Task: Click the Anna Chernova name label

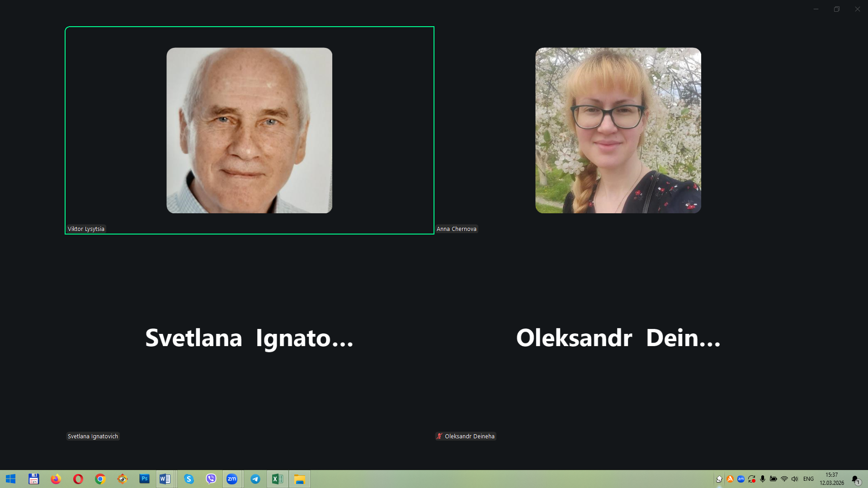Action: pyautogui.click(x=456, y=229)
